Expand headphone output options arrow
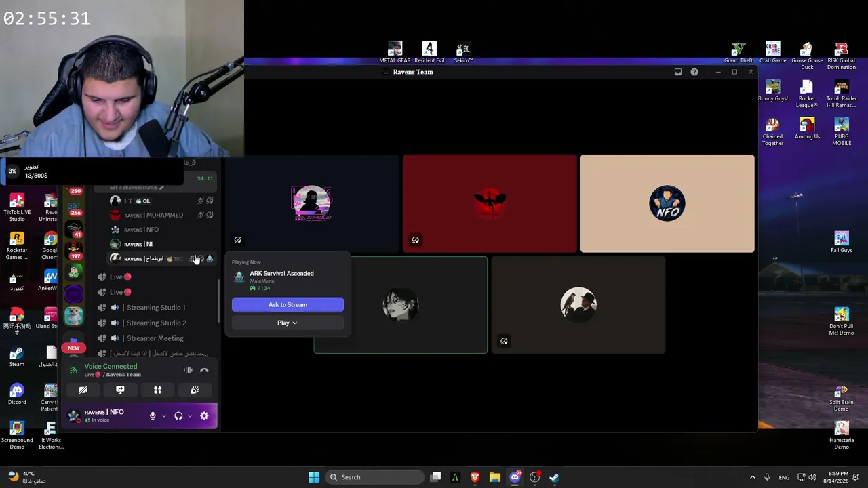 (x=190, y=416)
